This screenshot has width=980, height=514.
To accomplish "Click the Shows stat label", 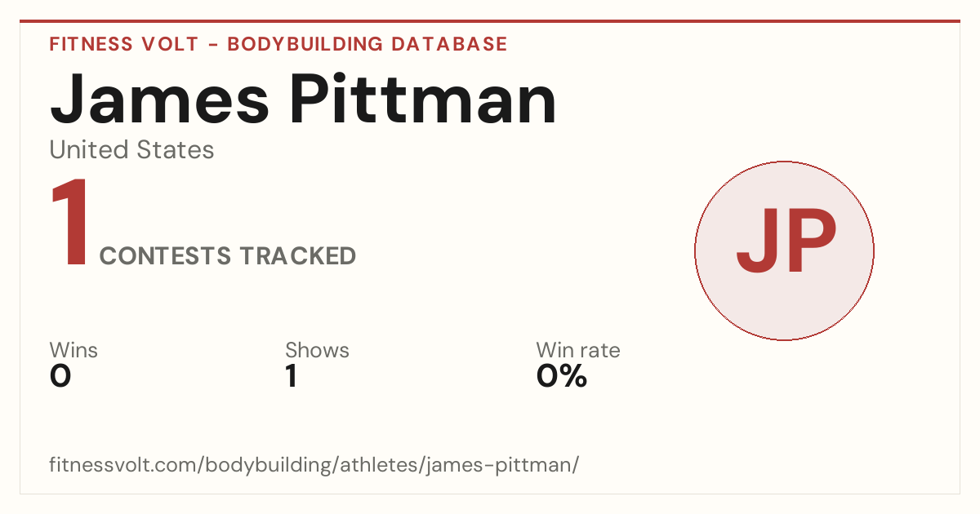I will (317, 350).
